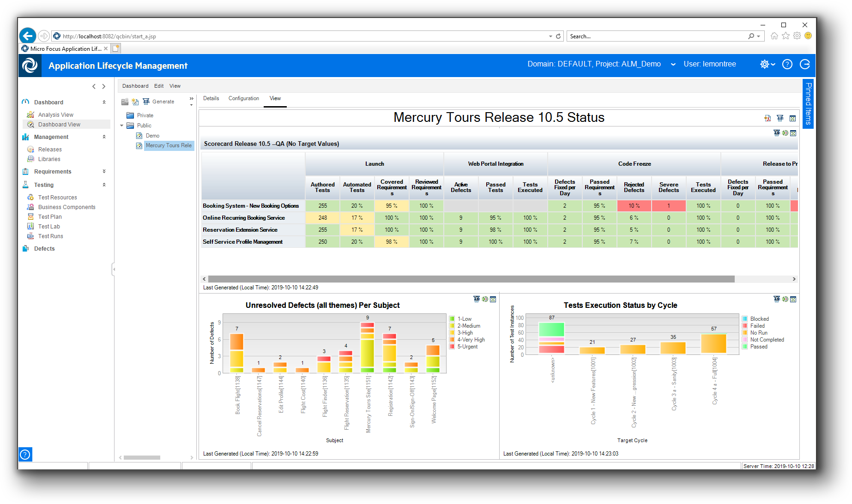Click scorecard scrollbar right arrow
This screenshot has height=504, width=852.
(x=794, y=279)
